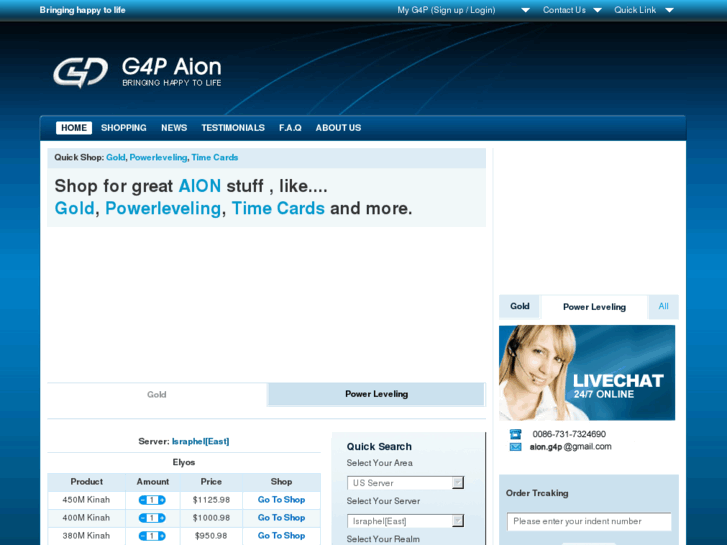
Task: Open the F.A.Q menu item
Action: tap(290, 128)
